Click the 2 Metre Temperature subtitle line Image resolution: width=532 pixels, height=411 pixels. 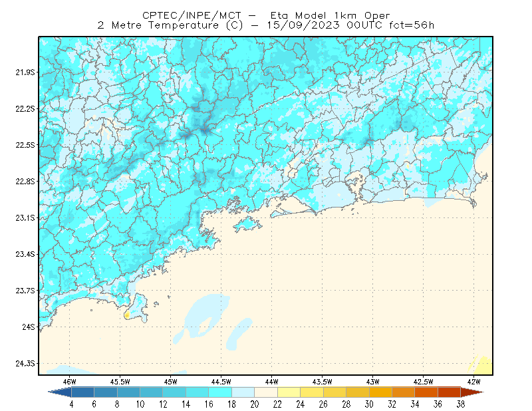click(x=265, y=25)
